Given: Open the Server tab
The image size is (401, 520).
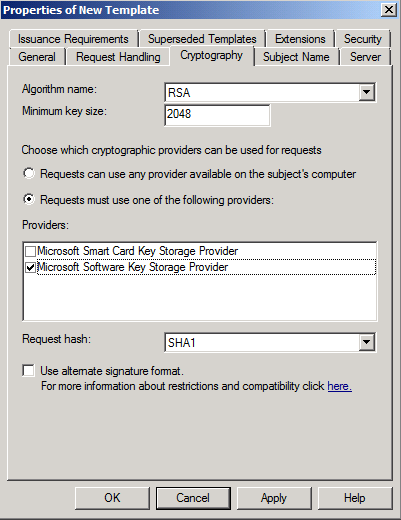Looking at the screenshot, I should [365, 57].
